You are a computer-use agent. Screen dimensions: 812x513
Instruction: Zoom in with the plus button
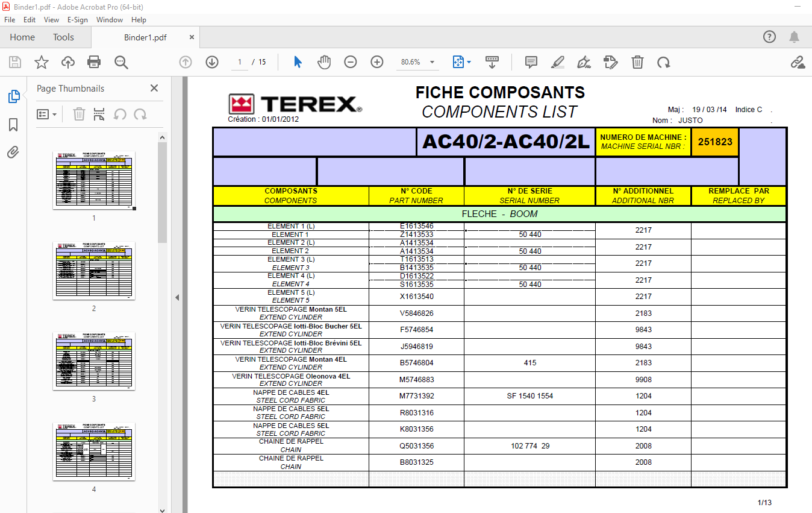377,62
